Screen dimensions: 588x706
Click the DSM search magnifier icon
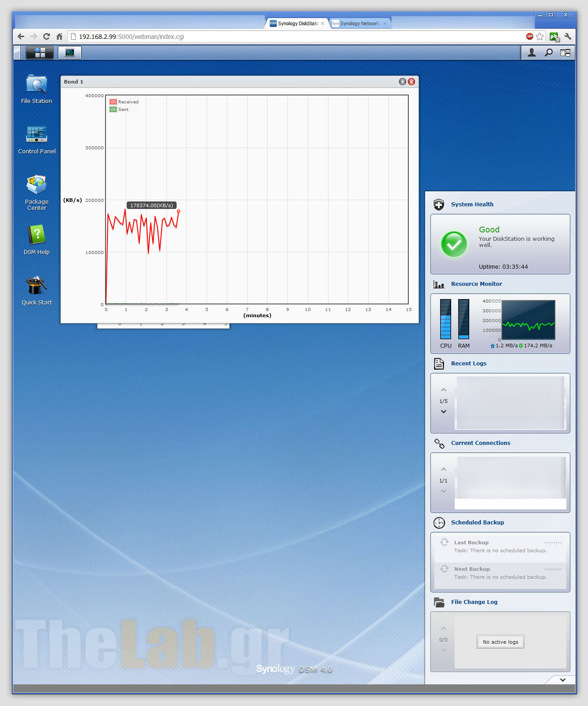coord(549,53)
